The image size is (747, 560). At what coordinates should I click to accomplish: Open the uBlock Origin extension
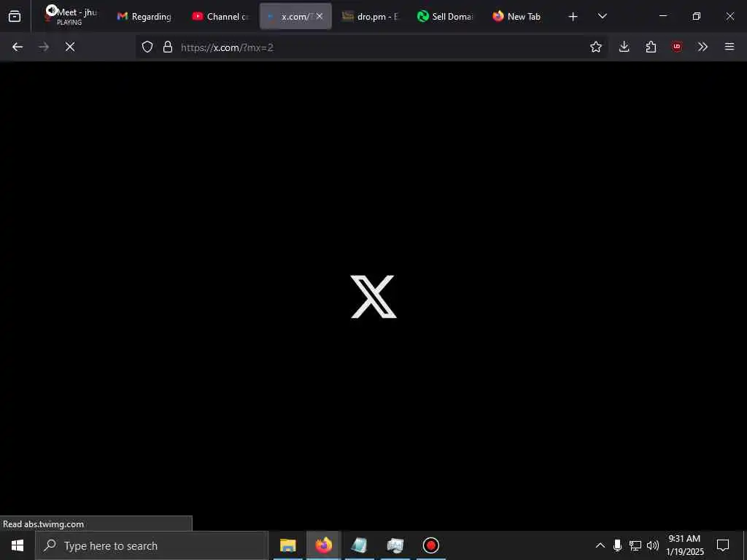677,47
